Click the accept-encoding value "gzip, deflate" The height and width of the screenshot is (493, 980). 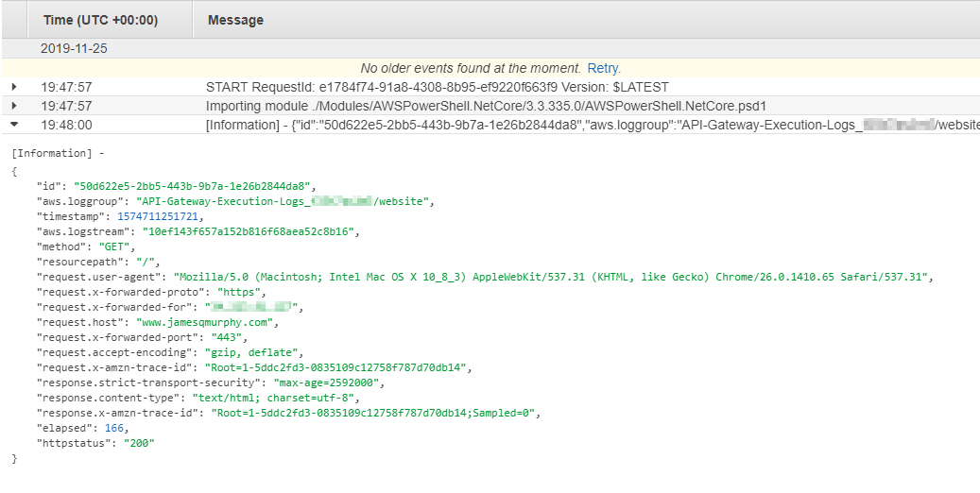coord(251,352)
